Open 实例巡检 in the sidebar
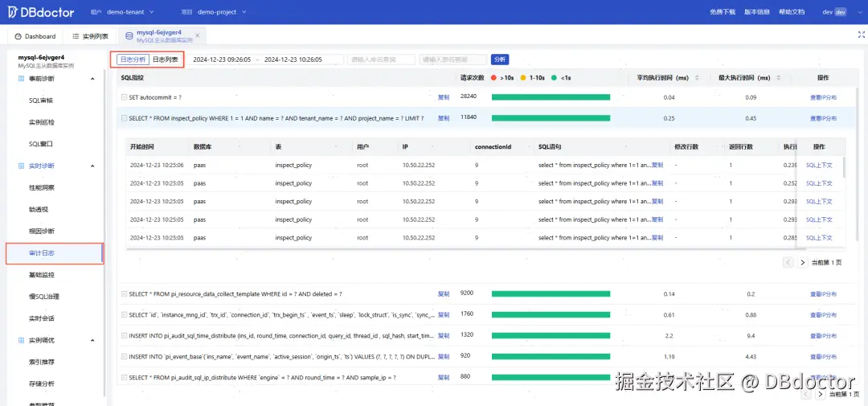Image resolution: width=868 pixels, height=406 pixels. (42, 122)
